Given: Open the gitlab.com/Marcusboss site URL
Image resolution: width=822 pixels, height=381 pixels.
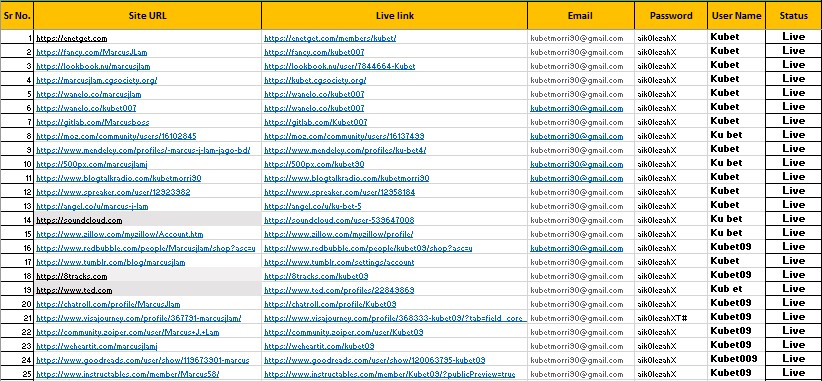Looking at the screenshot, I should tap(93, 122).
